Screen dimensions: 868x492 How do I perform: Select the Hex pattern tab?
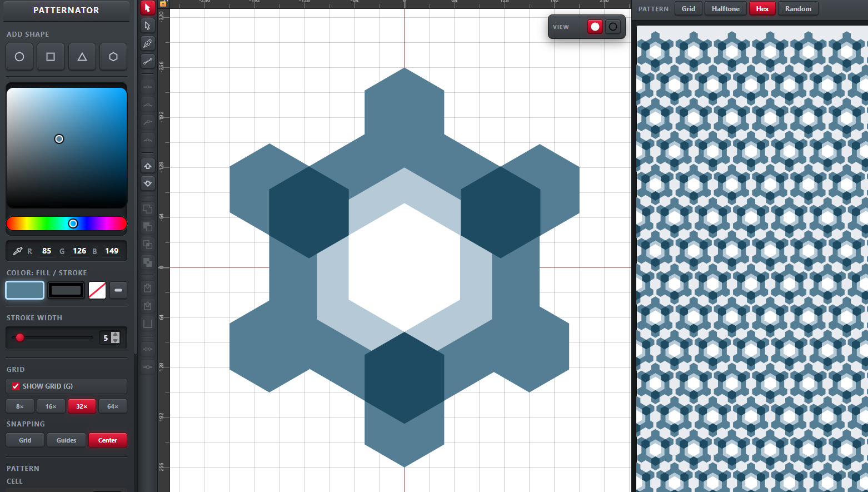(762, 8)
